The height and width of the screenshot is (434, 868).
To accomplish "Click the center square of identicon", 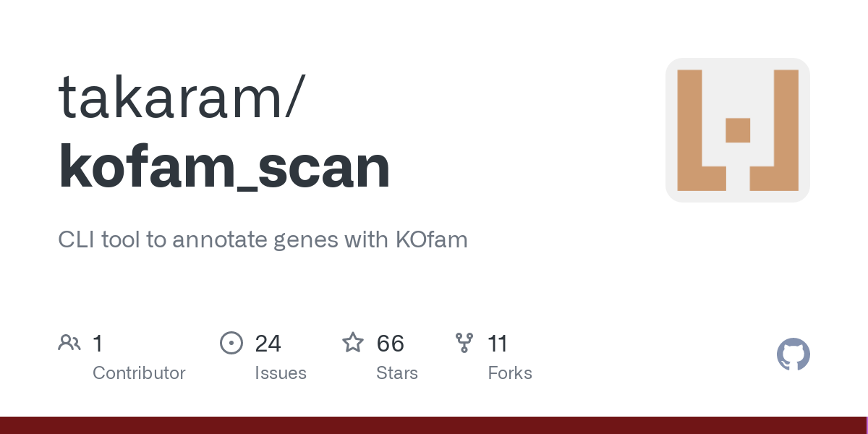I will click(738, 130).
